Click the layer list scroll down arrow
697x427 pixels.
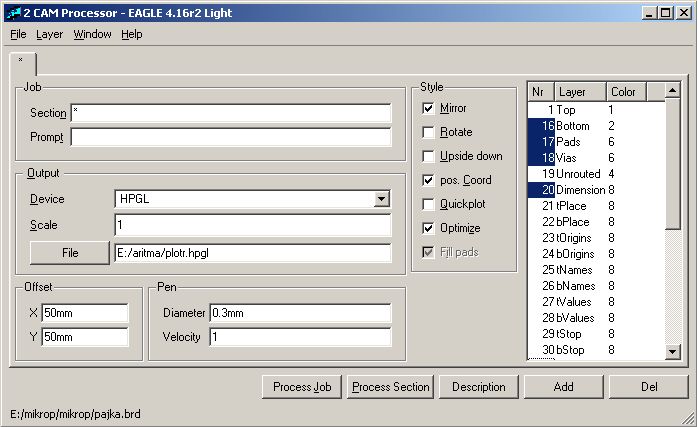(x=673, y=352)
